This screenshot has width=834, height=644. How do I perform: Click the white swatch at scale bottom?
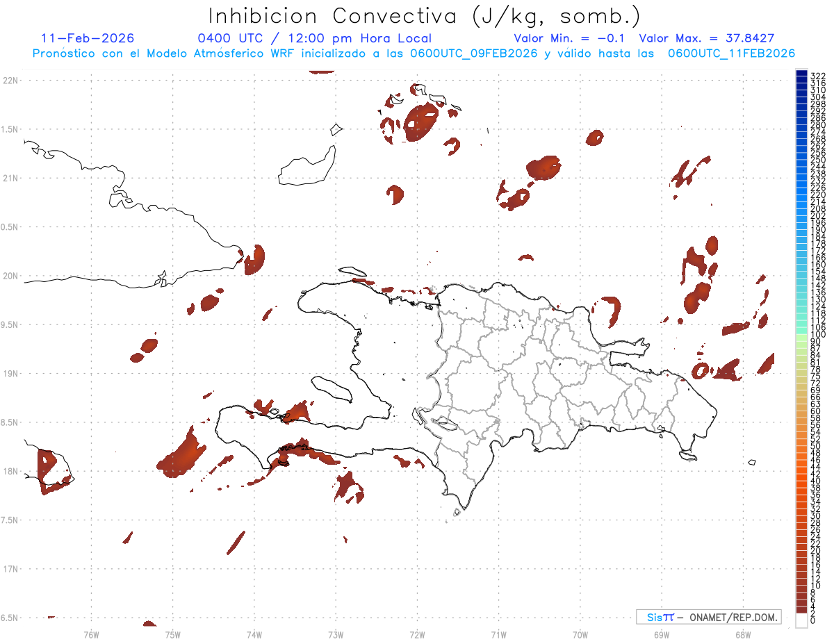pyautogui.click(x=801, y=621)
